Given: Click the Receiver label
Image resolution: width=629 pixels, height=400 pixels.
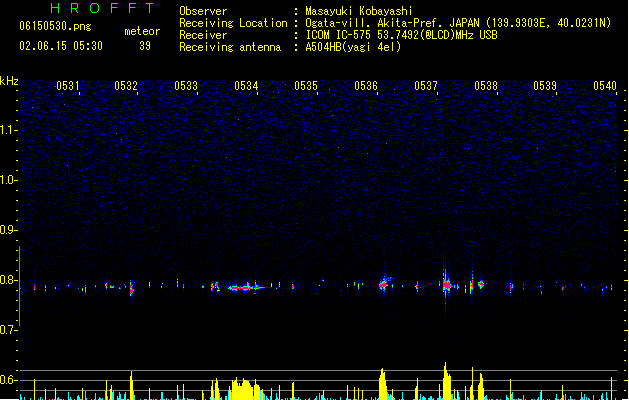Looking at the screenshot, I should (x=203, y=35).
